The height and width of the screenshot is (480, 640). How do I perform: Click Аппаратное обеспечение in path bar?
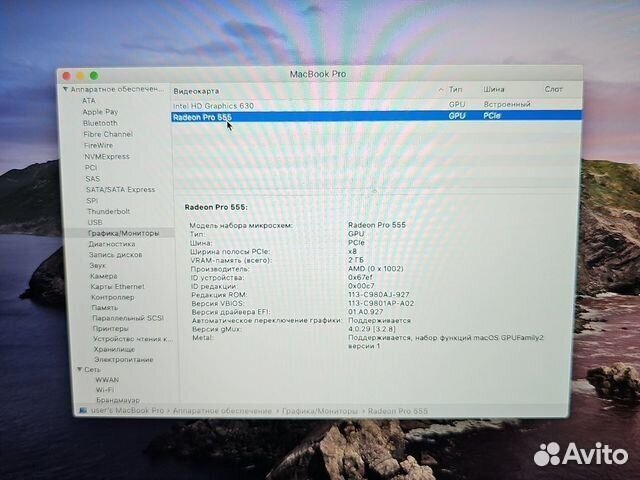(x=222, y=411)
